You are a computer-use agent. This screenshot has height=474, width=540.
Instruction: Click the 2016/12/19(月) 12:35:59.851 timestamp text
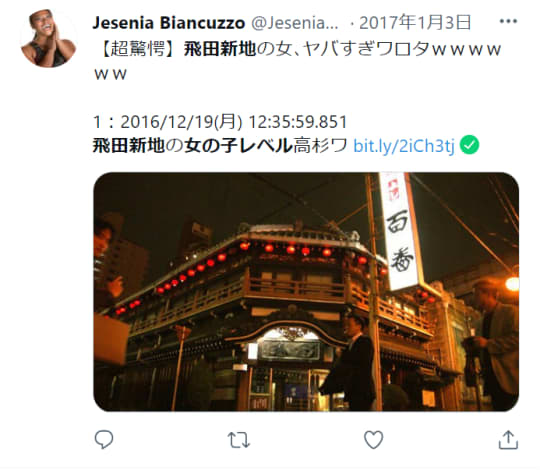[x=234, y=122]
